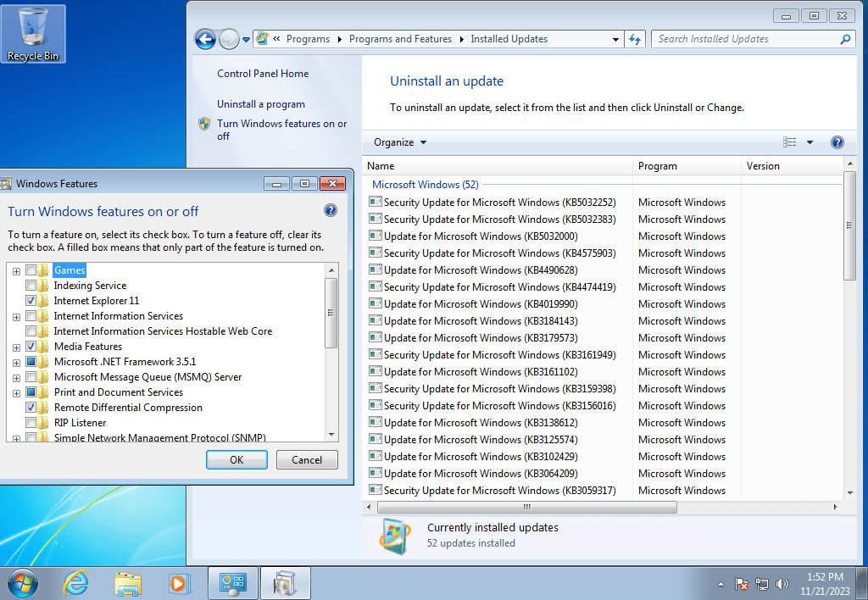Screen dimensions: 868x600
Task: Click the search magnifier icon
Action: (845, 39)
